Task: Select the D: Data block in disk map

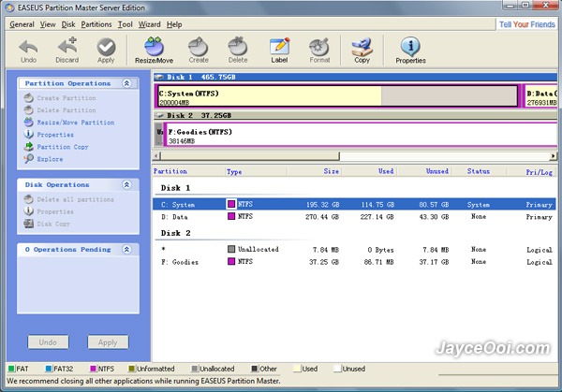Action: [540, 96]
